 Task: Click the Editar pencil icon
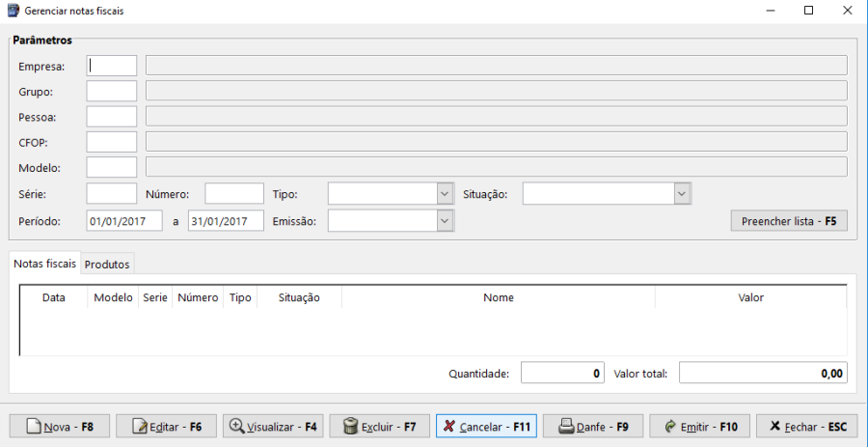tap(141, 427)
